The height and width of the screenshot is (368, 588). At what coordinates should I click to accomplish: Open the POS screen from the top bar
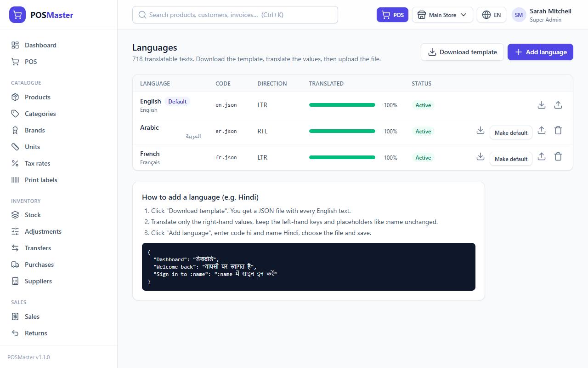tap(392, 15)
